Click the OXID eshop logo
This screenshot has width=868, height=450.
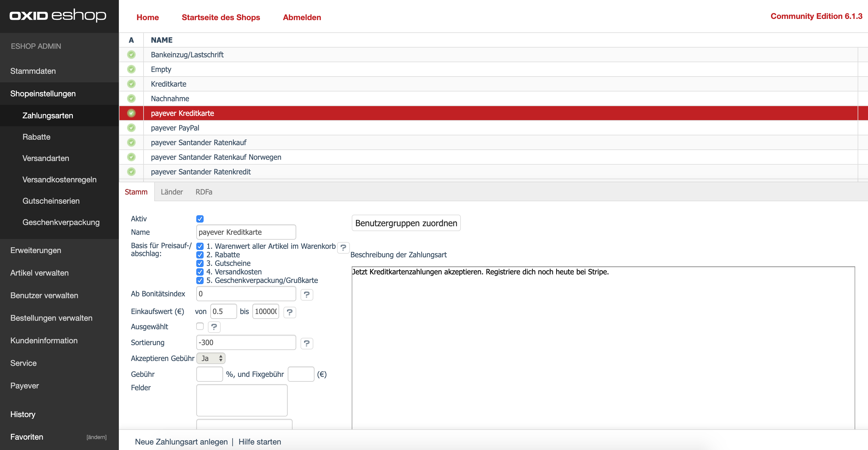tap(58, 16)
